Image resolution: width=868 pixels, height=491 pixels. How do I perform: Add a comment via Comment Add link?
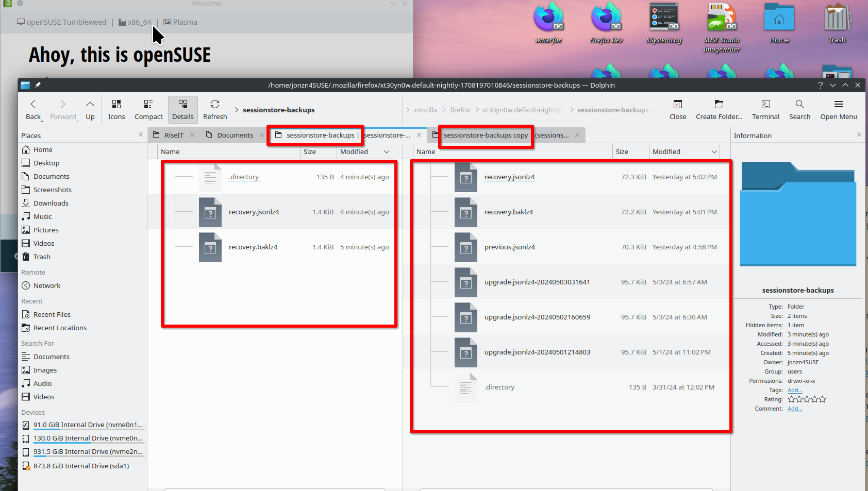795,409
